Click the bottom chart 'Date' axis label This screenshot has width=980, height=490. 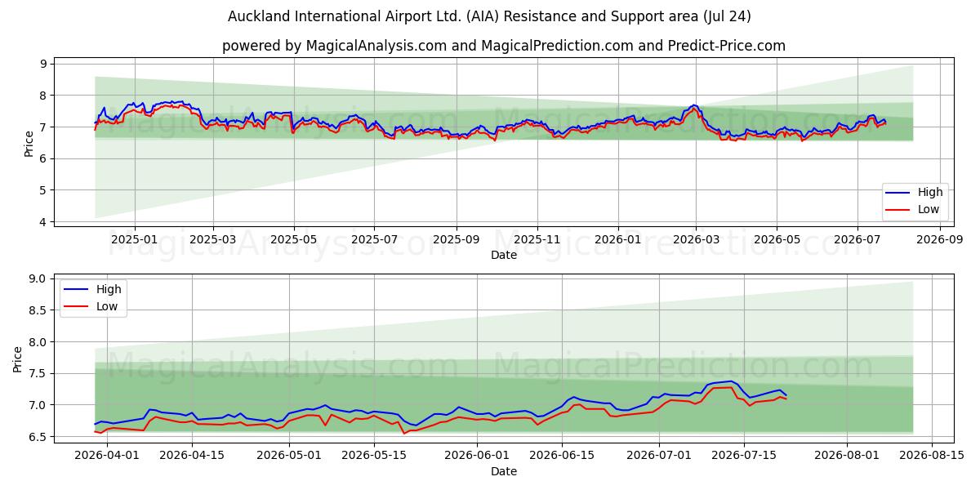504,471
